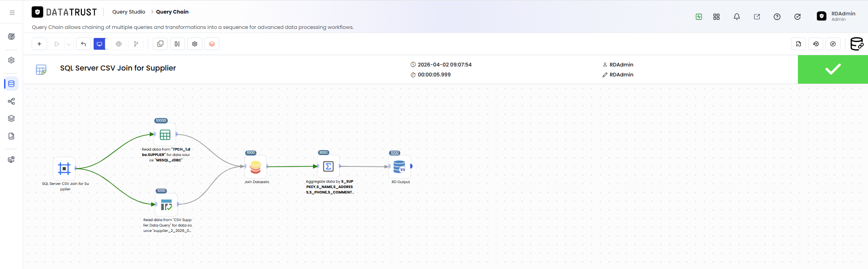Select the Query Chain breadcrumb
Image resolution: width=868 pixels, height=269 pixels.
tap(172, 12)
